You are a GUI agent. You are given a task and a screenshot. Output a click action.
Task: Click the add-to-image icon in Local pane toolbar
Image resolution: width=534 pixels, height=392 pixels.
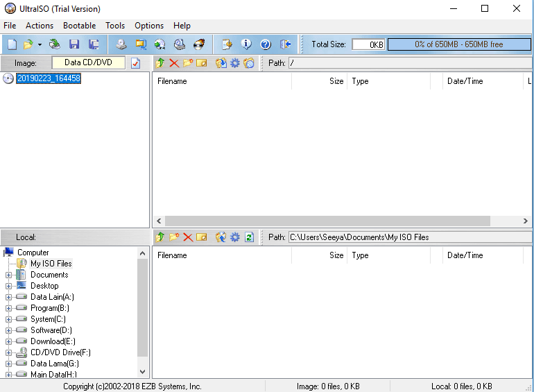[221, 237]
